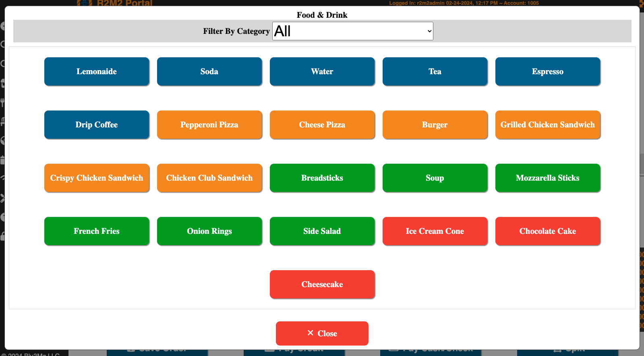The height and width of the screenshot is (356, 644).
Task: Select the Side Salad item
Action: pos(322,231)
